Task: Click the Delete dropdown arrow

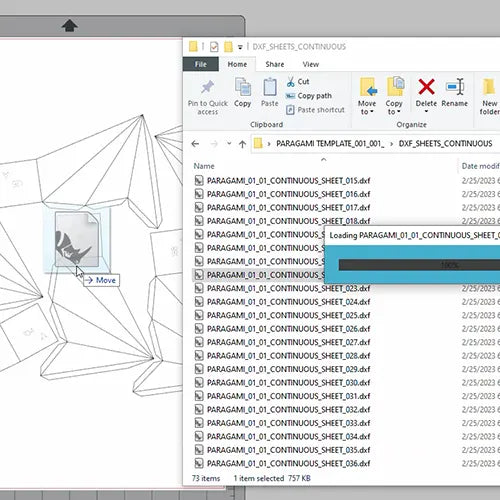Action: click(x=426, y=111)
